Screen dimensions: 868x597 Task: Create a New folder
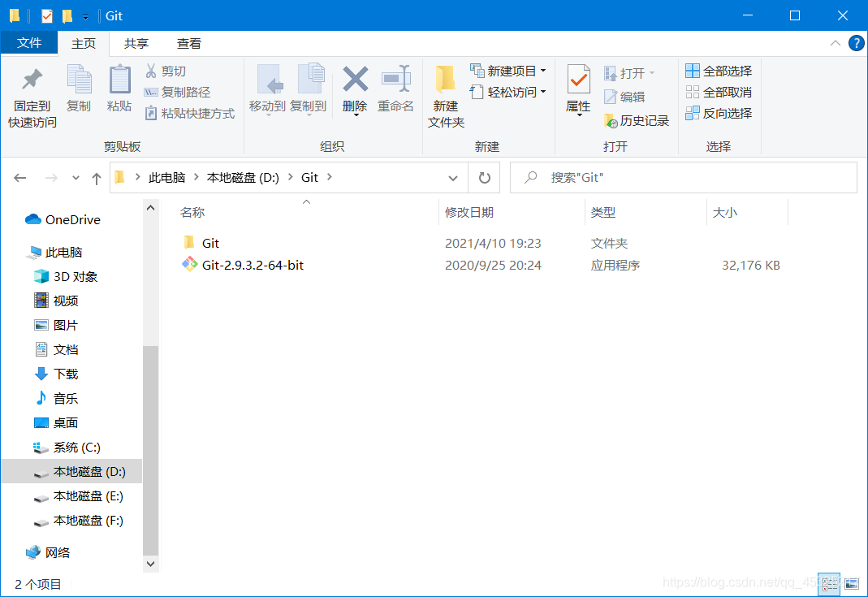click(x=446, y=97)
